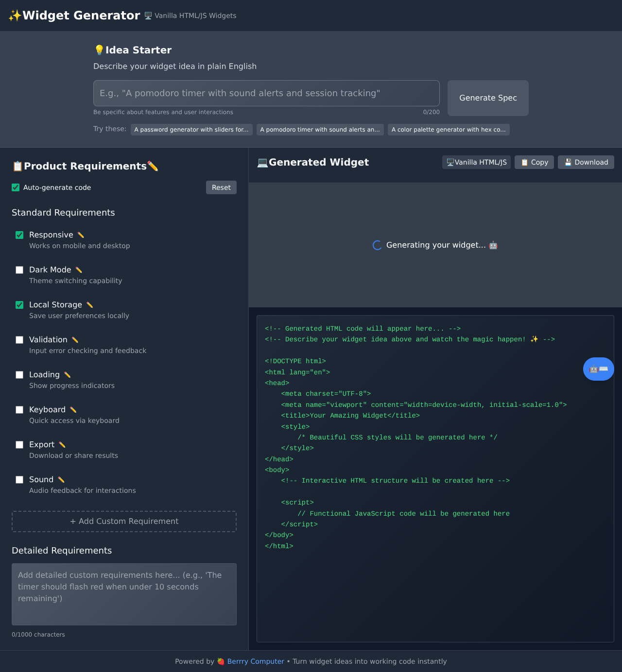The width and height of the screenshot is (622, 672).
Task: Click Add Custom Requirement
Action: tap(124, 521)
